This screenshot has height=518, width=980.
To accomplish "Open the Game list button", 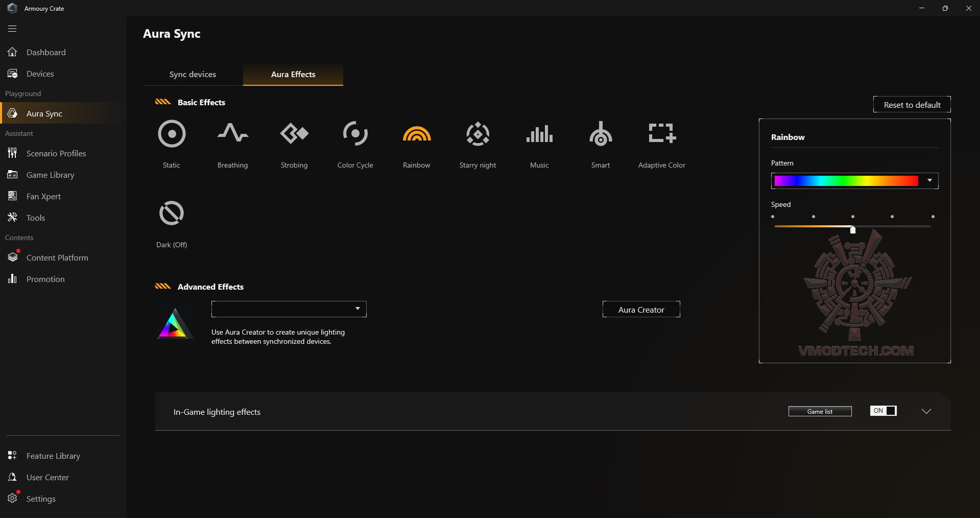I will point(820,411).
